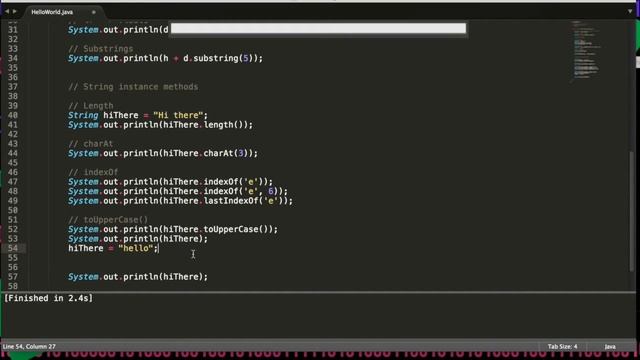
Task: Open the tab list dropdown arrow
Action: pyautogui.click(x=630, y=12)
